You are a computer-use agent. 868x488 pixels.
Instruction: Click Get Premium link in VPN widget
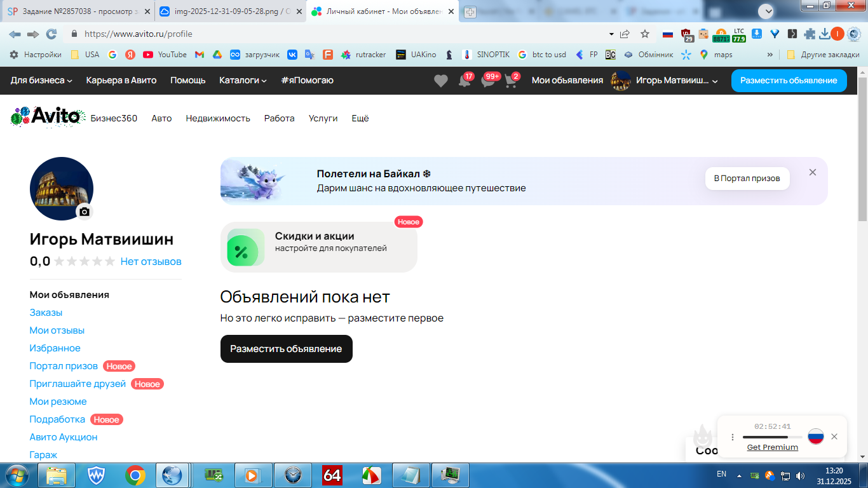[772, 447]
